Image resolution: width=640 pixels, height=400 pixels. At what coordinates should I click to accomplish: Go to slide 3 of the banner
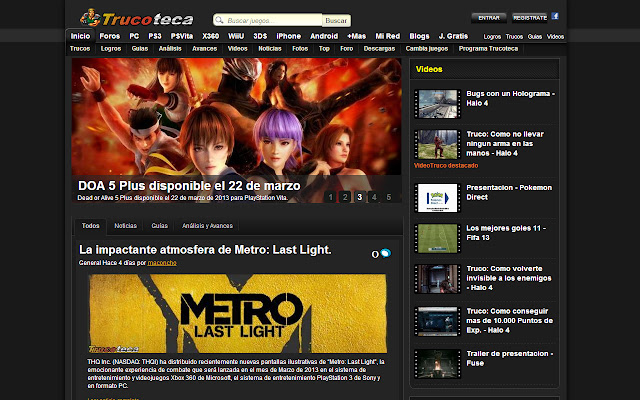[x=360, y=197]
